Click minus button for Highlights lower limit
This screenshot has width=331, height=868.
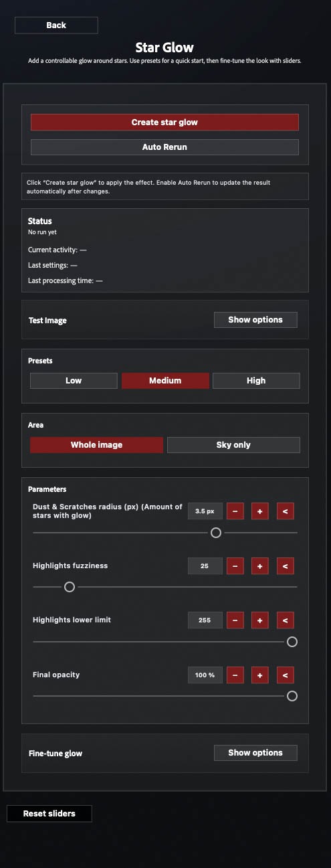point(235,620)
